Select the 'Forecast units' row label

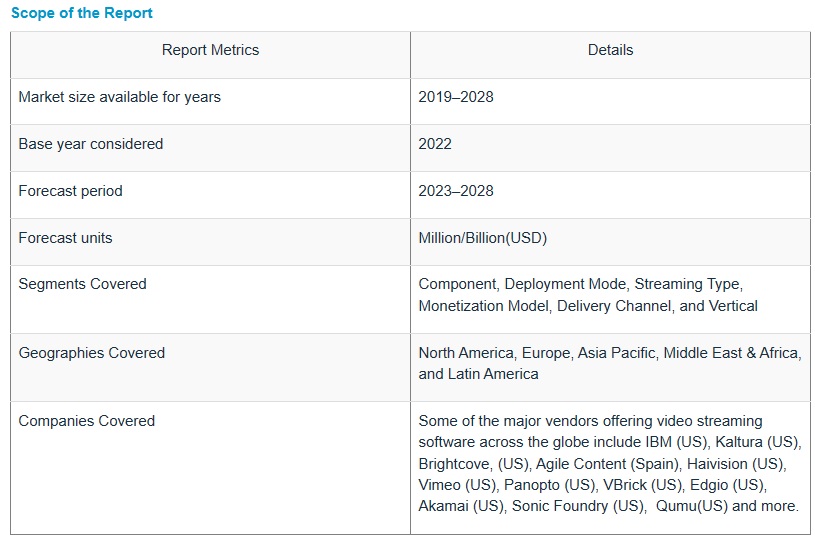pos(65,238)
